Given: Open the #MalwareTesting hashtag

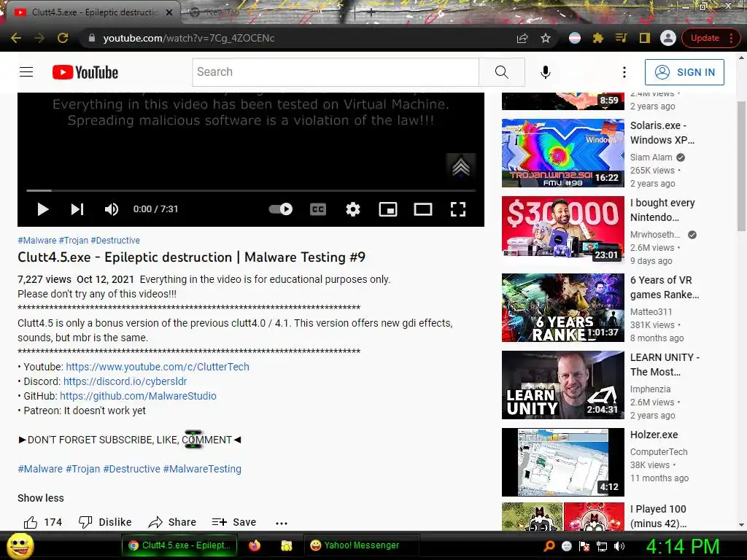Looking at the screenshot, I should (x=202, y=469).
